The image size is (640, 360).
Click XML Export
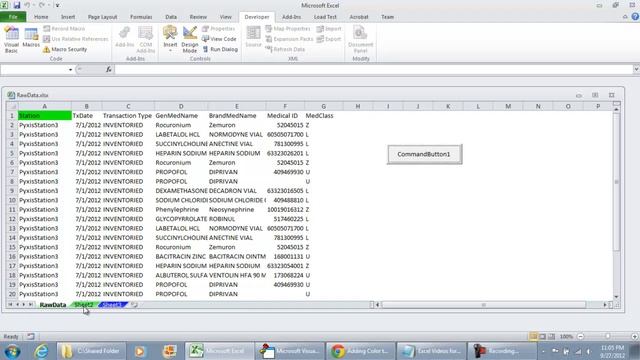[x=329, y=39]
